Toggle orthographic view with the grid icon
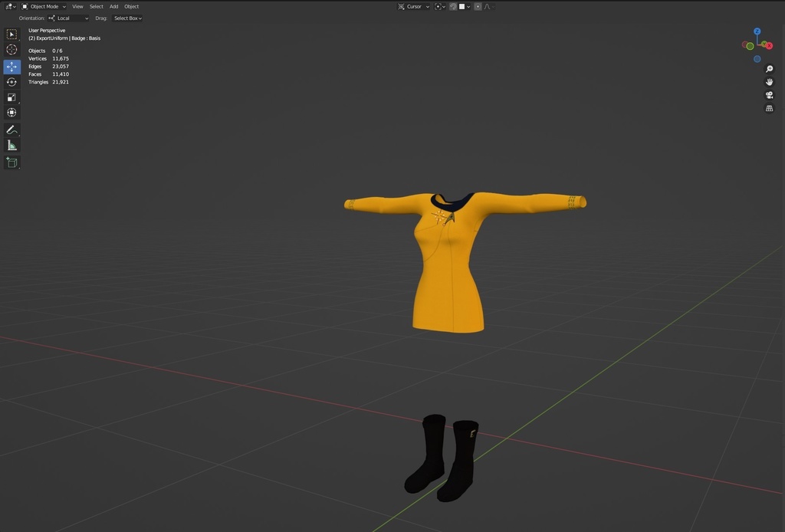This screenshot has width=785, height=532. [770, 108]
